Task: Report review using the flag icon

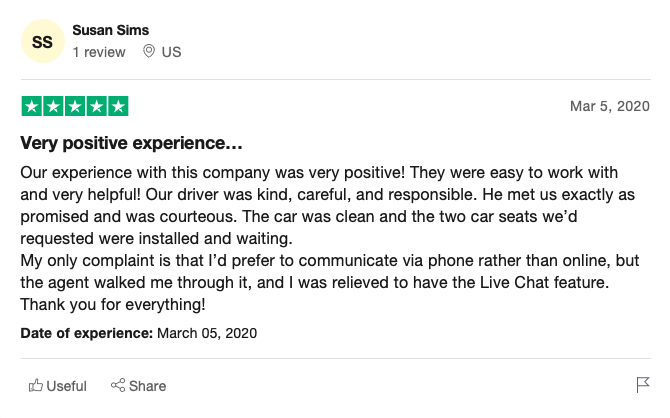Action: coord(643,385)
